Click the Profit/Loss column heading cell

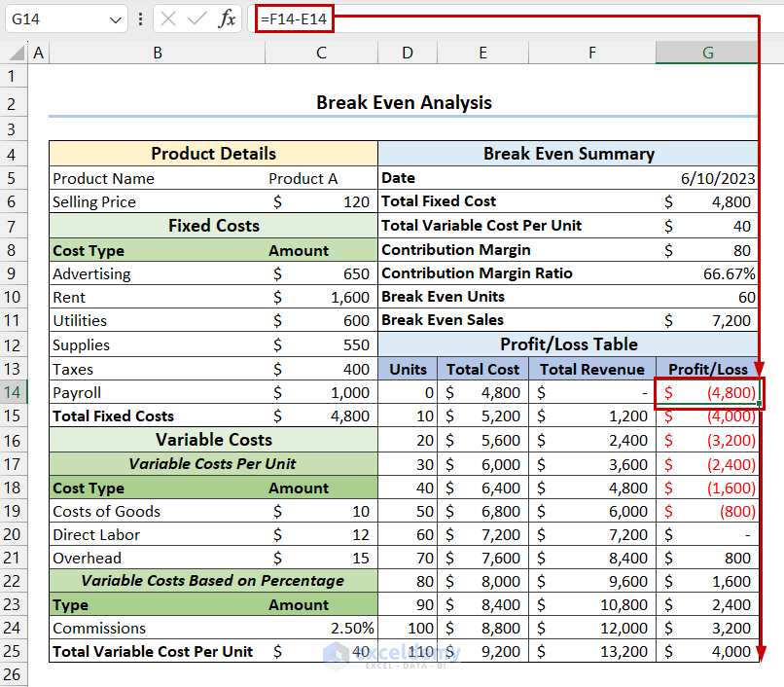(x=707, y=369)
